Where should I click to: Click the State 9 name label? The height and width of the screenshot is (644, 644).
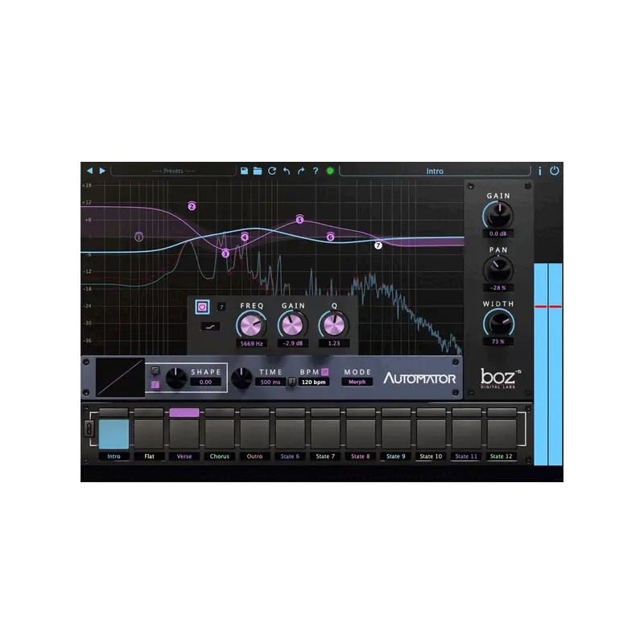[395, 456]
